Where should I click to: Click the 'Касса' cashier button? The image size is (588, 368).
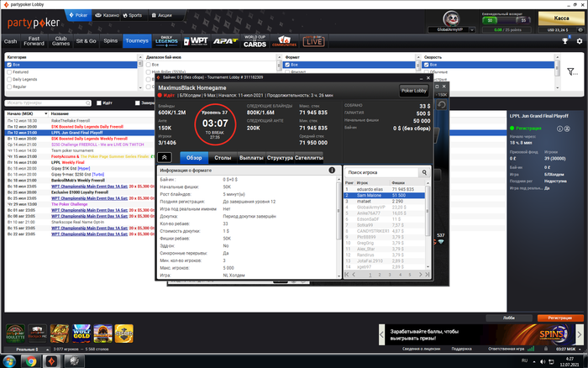click(x=561, y=18)
